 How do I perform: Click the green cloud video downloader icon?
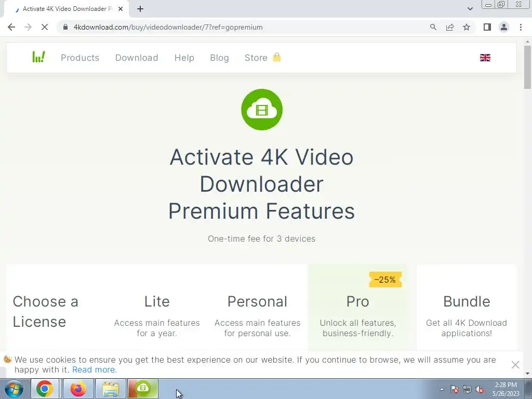pos(262,110)
